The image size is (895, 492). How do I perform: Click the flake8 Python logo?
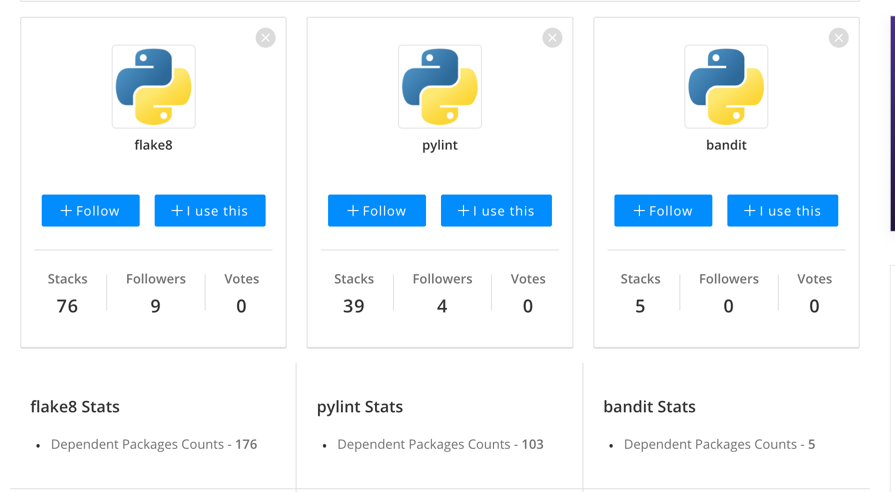(154, 87)
